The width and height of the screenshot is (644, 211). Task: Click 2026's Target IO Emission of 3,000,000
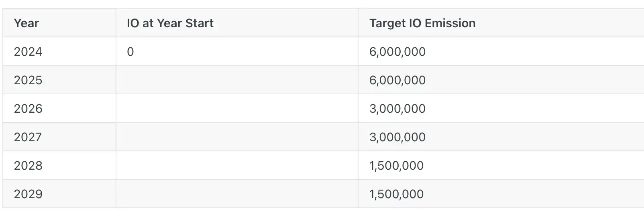(397, 109)
